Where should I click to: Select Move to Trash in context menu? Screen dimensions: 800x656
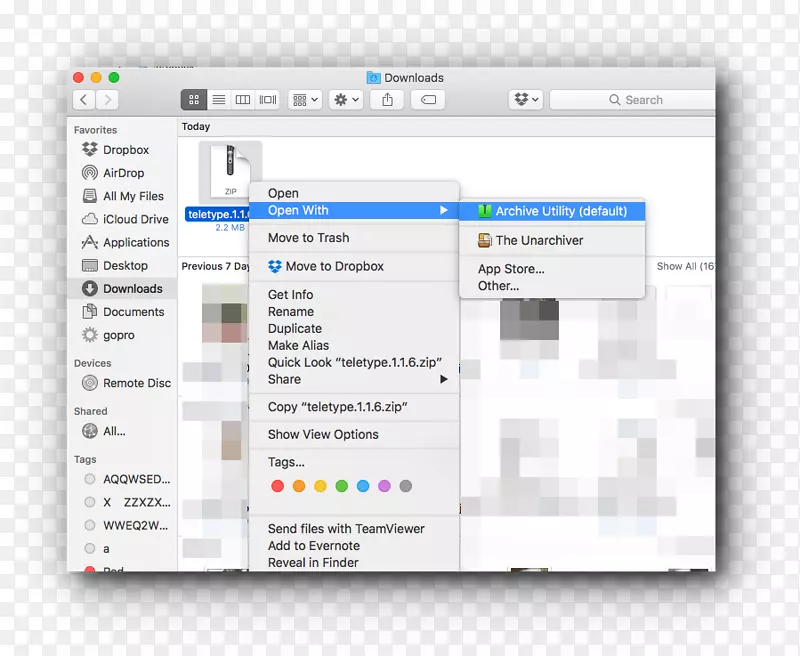[308, 238]
